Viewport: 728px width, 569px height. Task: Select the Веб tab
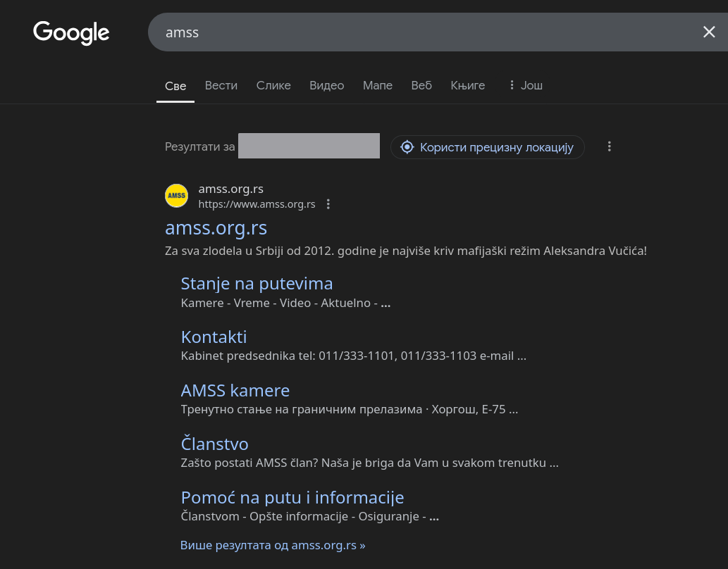pos(421,85)
